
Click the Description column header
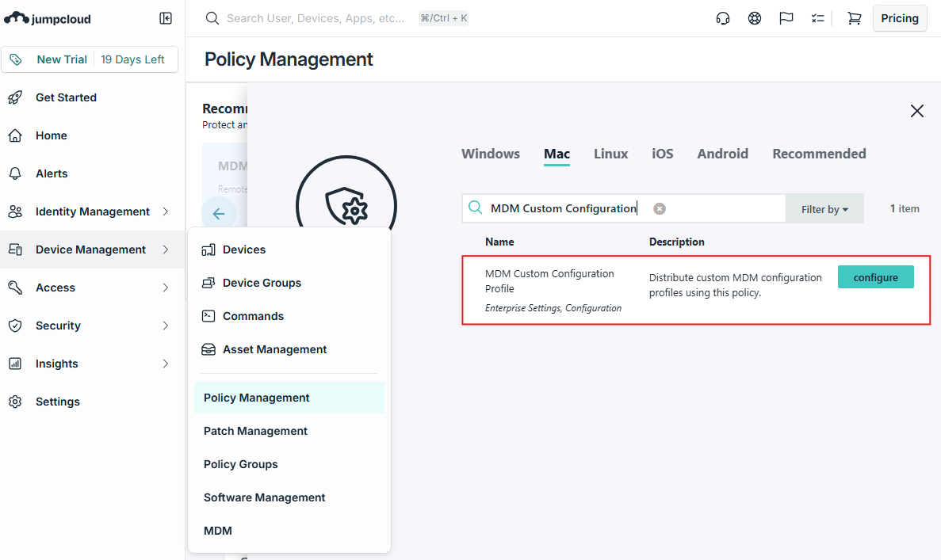(x=676, y=242)
